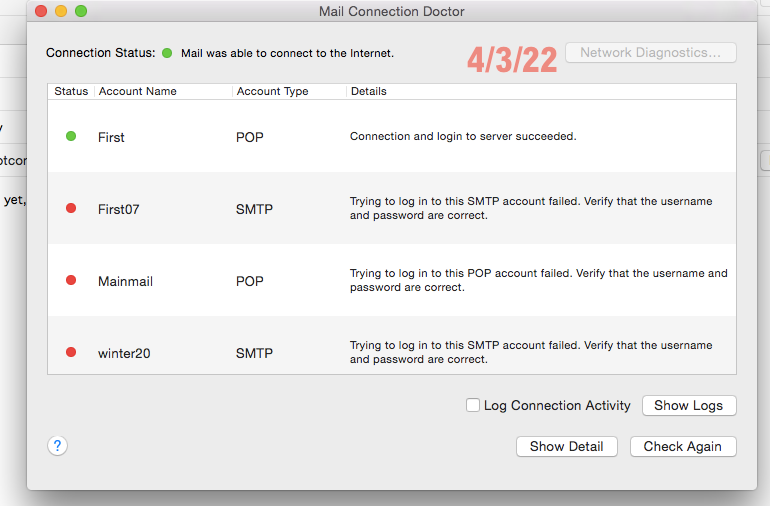Click red status dot for First07 account

[71, 208]
